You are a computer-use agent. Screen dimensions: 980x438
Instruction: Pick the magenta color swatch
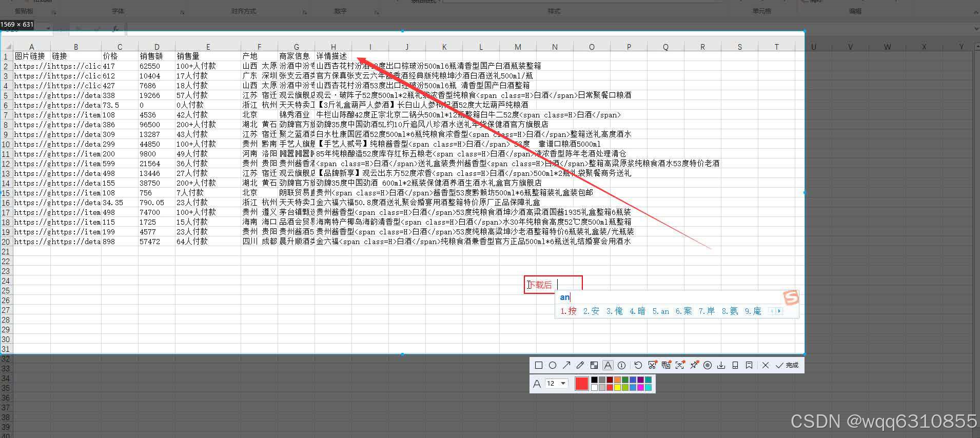[x=640, y=387]
